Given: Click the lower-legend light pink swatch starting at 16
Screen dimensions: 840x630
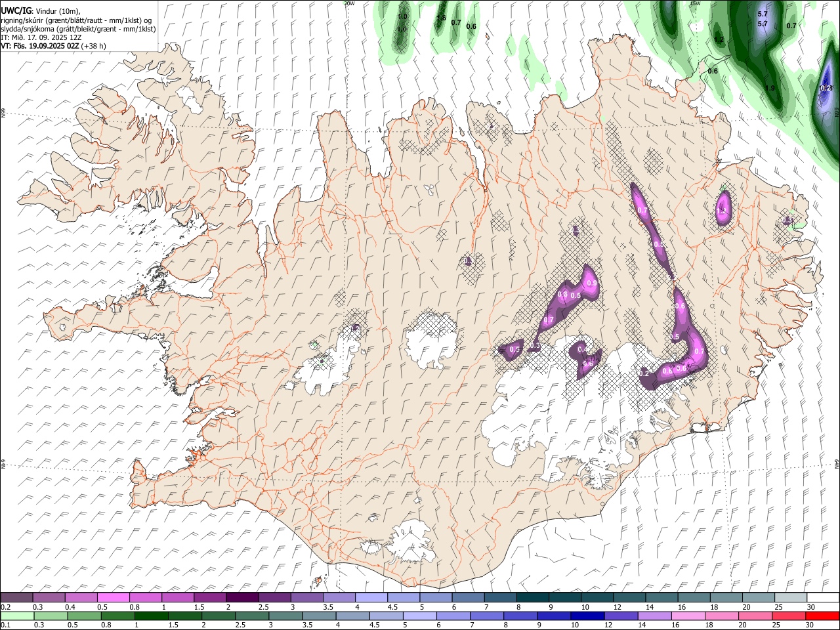Looking at the screenshot, I should [688, 616].
